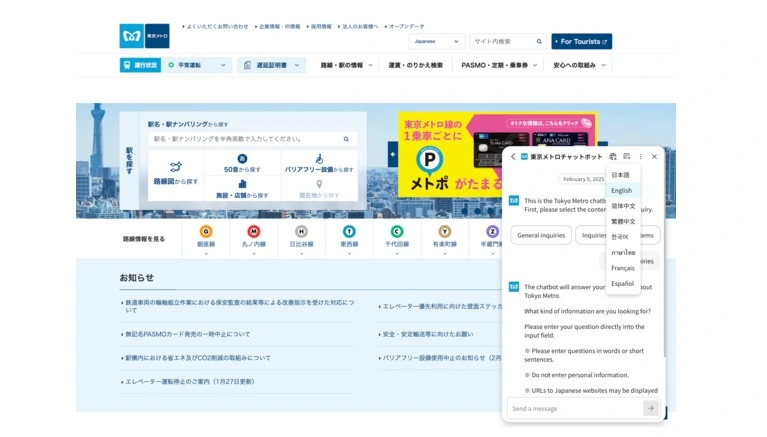Click the For Tourists button
Viewport: 767px width, 437px height.
click(582, 42)
